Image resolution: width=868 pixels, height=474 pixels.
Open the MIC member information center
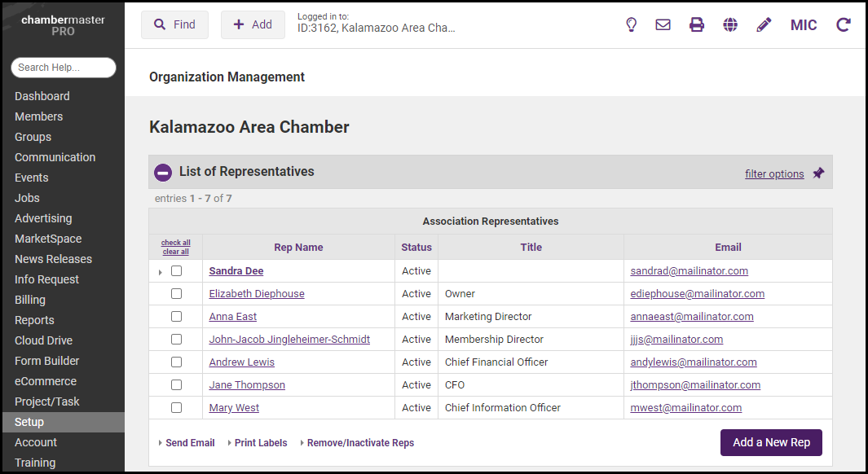[x=804, y=24]
